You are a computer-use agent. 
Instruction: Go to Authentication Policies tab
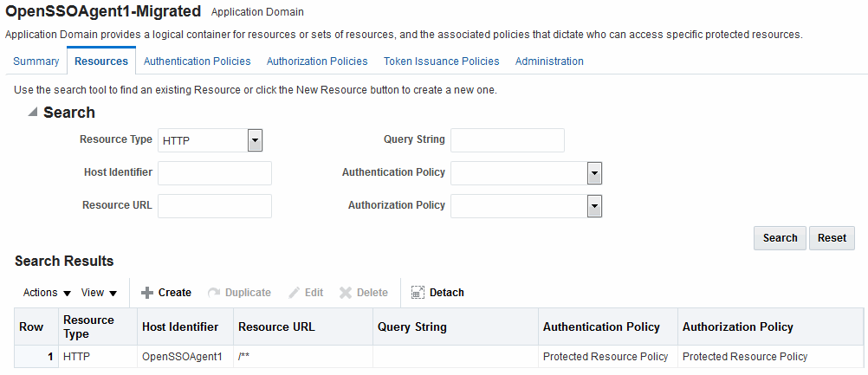197,61
